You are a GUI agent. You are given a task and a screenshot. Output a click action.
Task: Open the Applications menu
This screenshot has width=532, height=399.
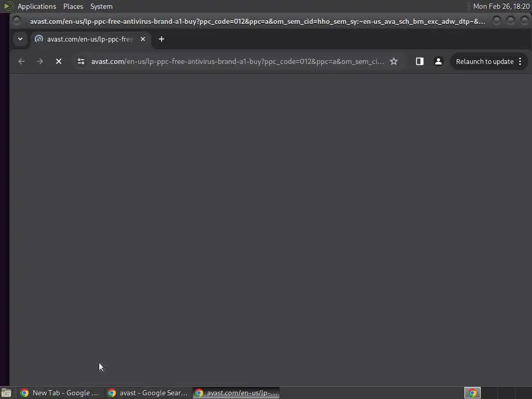point(37,6)
